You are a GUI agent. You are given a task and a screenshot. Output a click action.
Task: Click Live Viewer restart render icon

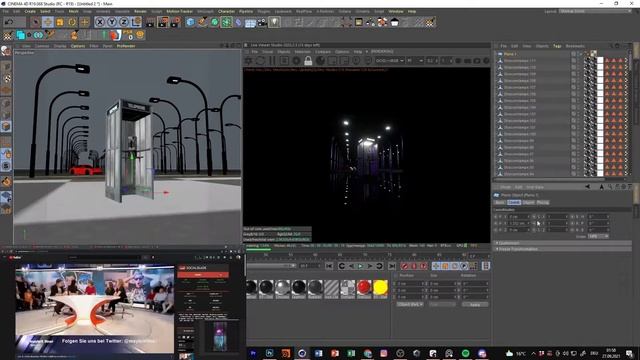[x=260, y=61]
